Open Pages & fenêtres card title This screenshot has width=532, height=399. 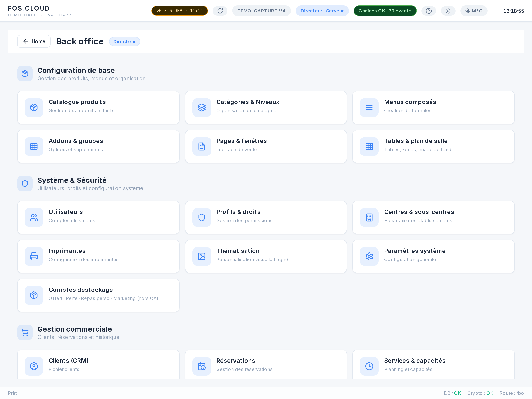(x=241, y=141)
